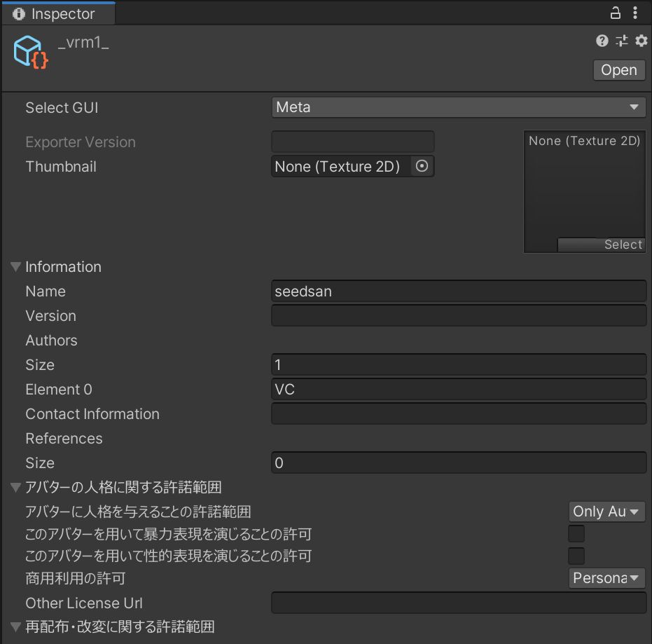The height and width of the screenshot is (644, 652).
Task: Toggle the 性的表現 permission checkbox
Action: tap(576, 556)
